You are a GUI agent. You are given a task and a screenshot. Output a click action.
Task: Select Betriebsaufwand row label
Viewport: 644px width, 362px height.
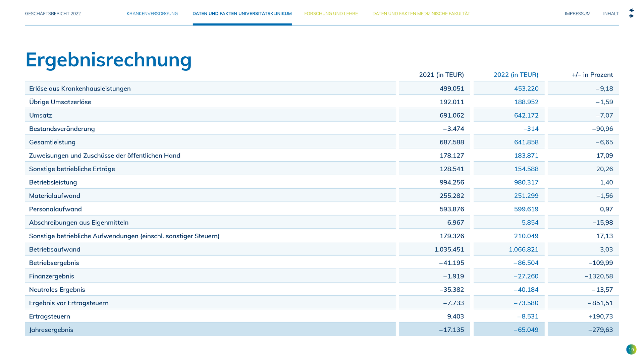55,249
